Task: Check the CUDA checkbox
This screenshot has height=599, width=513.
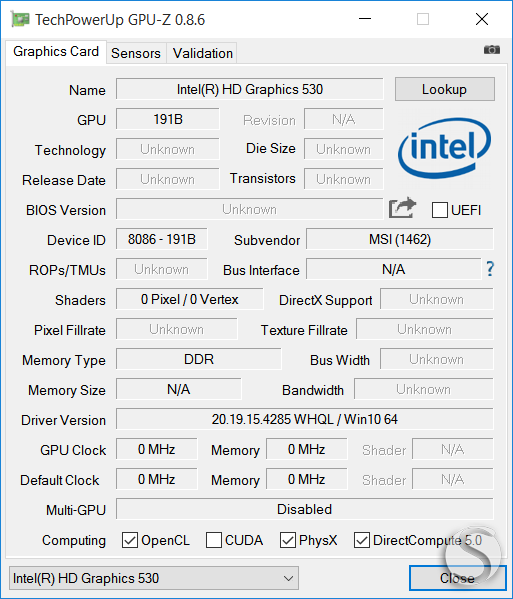Action: 214,540
